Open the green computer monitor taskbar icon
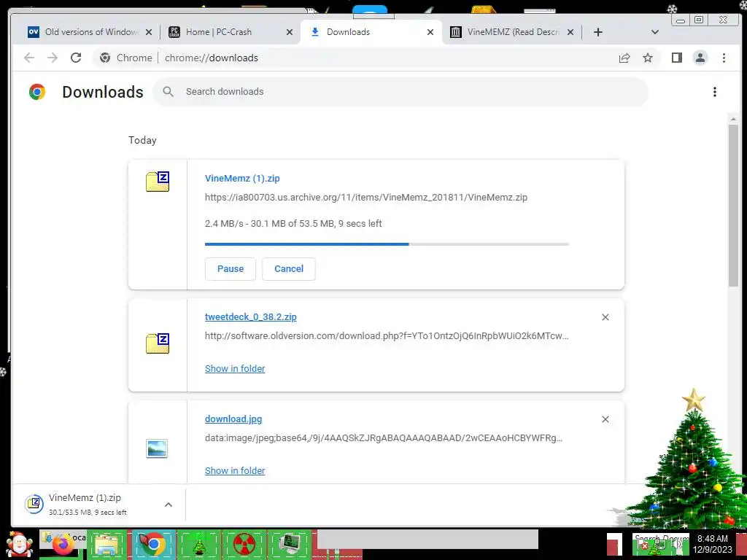 point(290,544)
